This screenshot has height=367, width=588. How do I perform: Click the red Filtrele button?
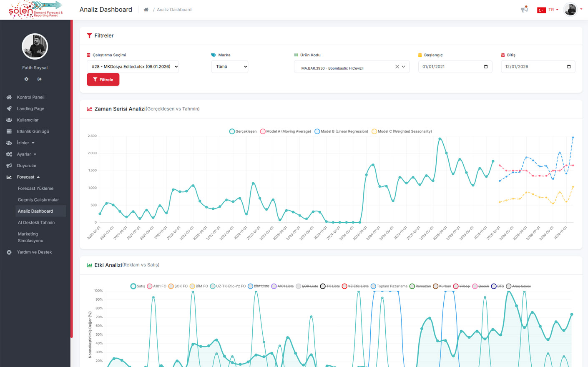pyautogui.click(x=103, y=80)
